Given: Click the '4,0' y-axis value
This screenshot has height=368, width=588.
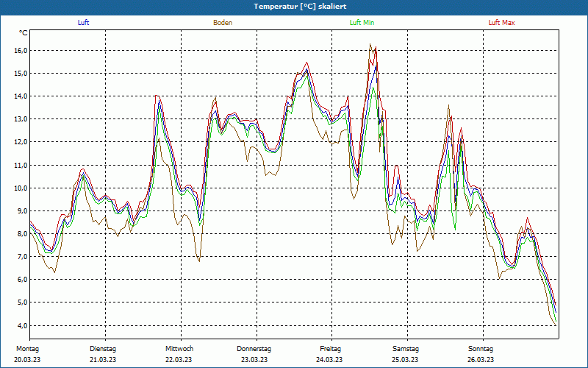Looking at the screenshot, I should pos(23,325).
